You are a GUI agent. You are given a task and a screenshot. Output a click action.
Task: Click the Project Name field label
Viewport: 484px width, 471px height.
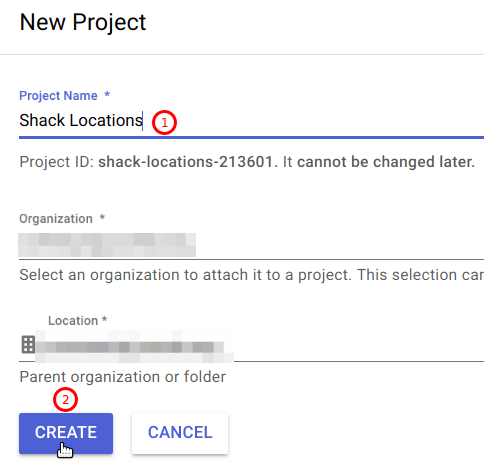coord(58,96)
